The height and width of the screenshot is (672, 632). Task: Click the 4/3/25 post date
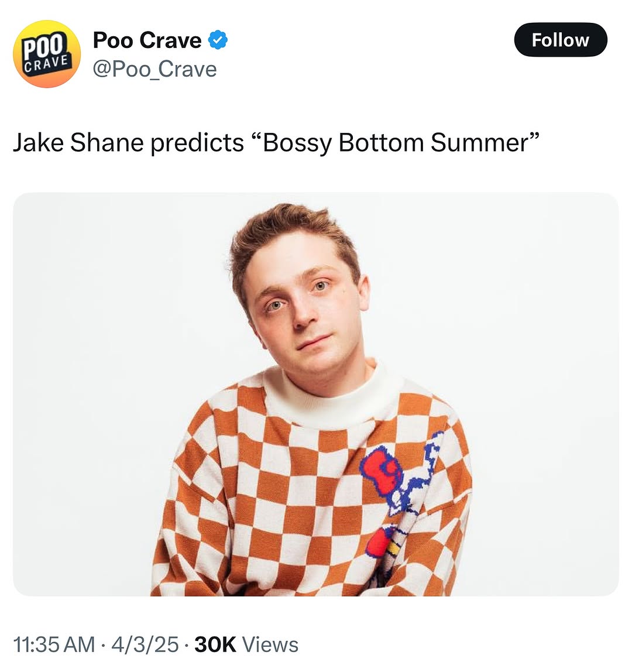(145, 644)
